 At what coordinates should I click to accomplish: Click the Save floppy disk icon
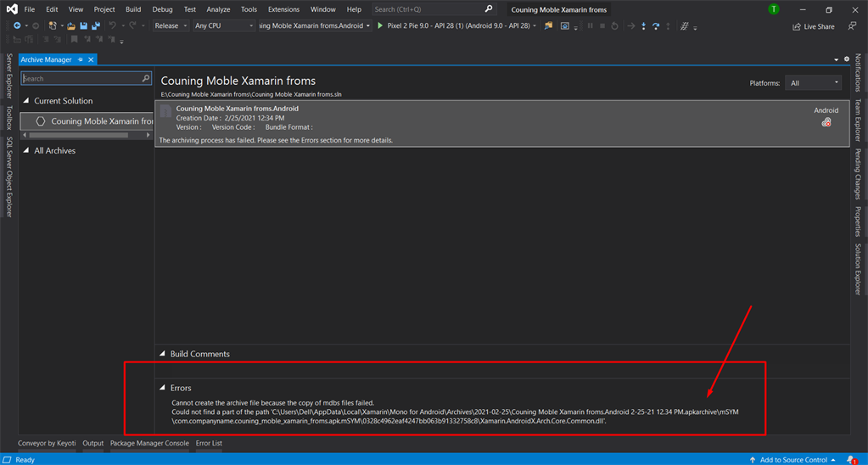pos(84,25)
